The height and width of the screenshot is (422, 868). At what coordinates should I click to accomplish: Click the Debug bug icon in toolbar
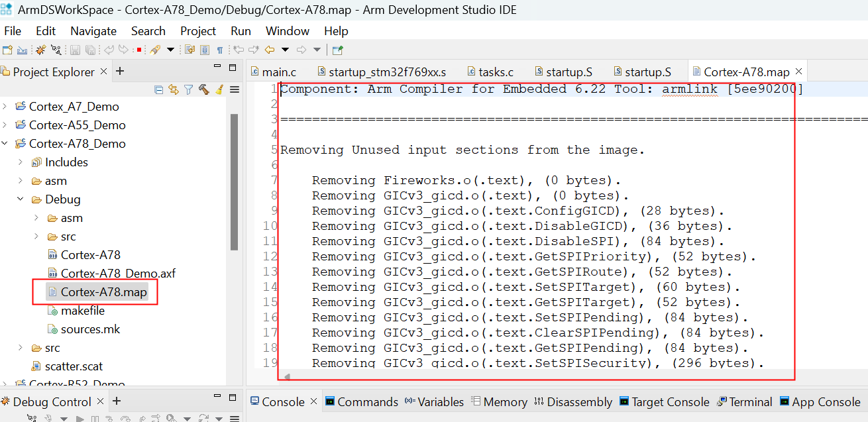pyautogui.click(x=40, y=50)
